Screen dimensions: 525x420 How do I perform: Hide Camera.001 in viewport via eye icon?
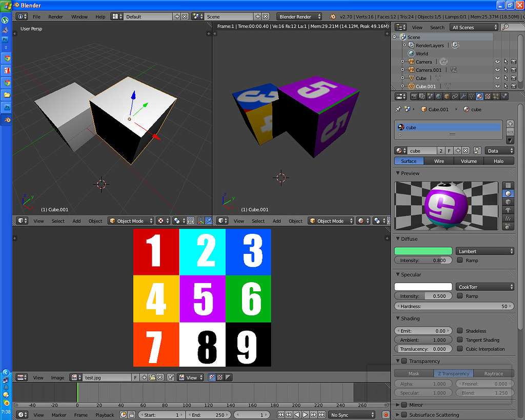497,70
